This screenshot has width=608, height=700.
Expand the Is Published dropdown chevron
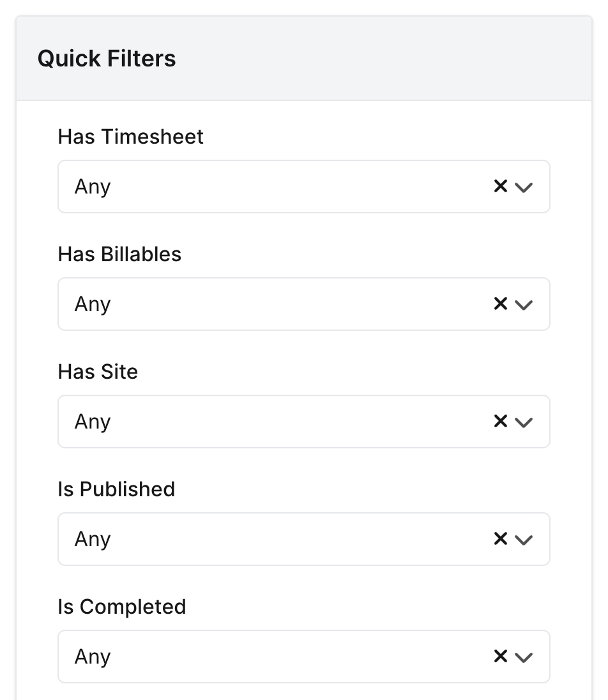[524, 540]
